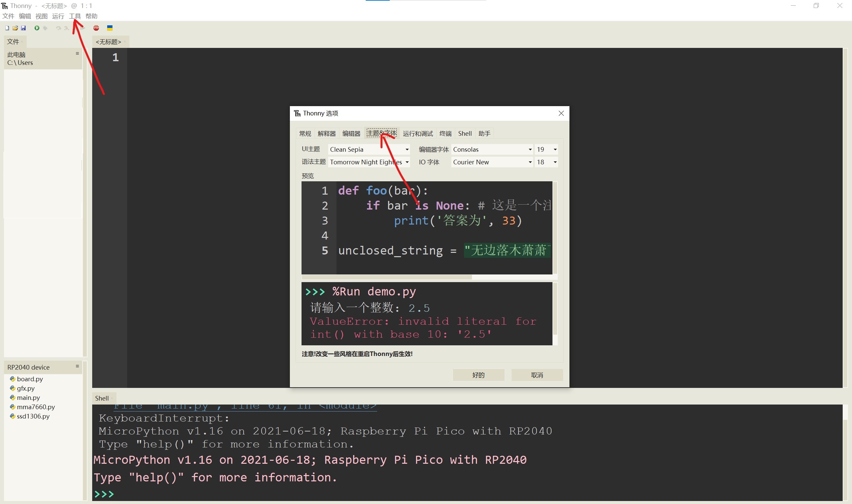The height and width of the screenshot is (504, 852).
Task: Switch to the 解释器 tab
Action: coord(326,133)
